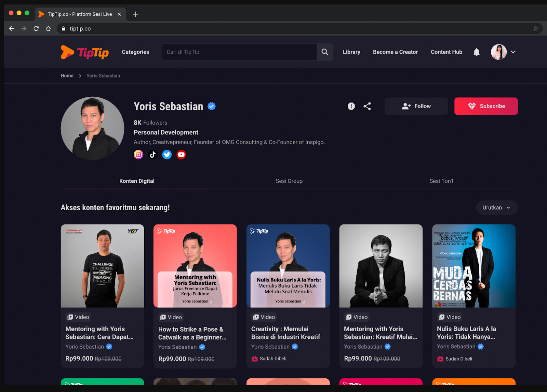Open Yoris Sebastian's YouTube link
Viewport: 547px width, 392px height.
(x=181, y=155)
